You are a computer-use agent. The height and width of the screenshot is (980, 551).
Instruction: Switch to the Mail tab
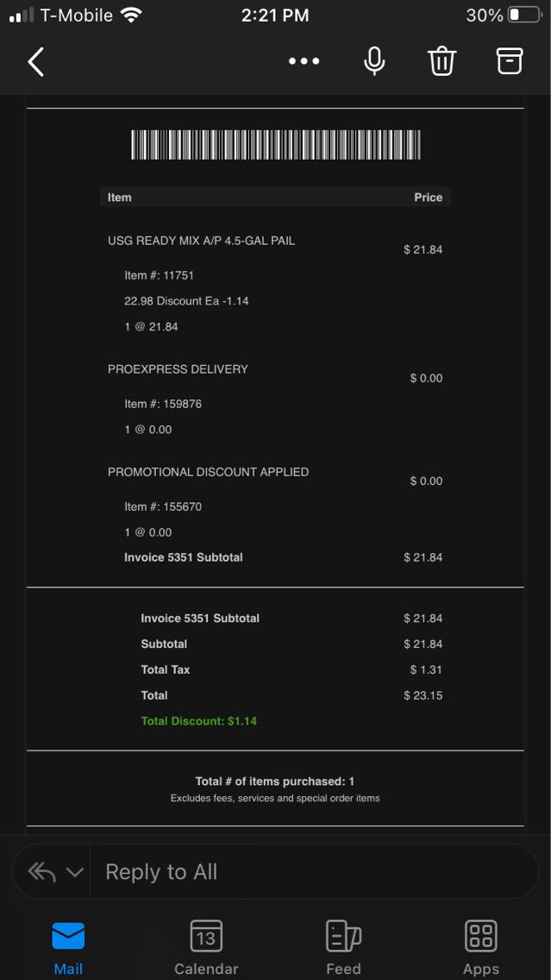68,946
